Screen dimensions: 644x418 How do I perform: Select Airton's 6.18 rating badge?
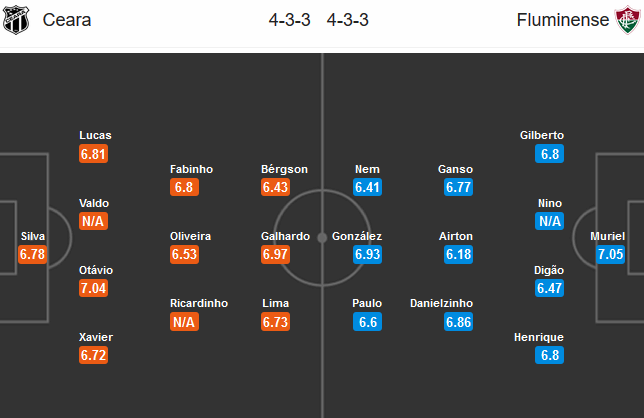coord(458,254)
